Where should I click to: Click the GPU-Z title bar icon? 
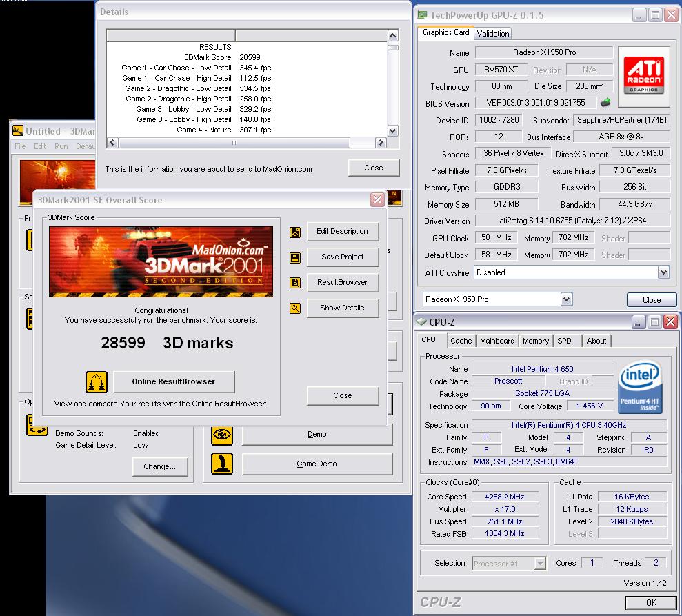coord(422,14)
